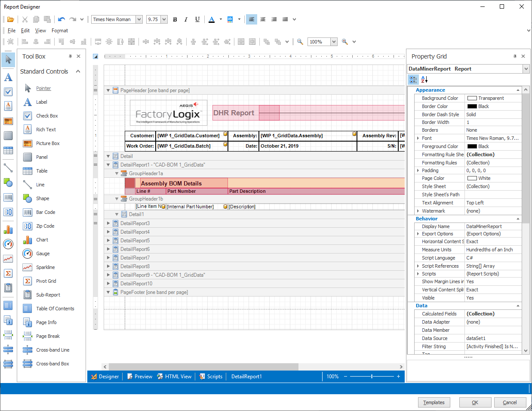Choose the Picture Box control
Screen dimensions: 532x411
(x=47, y=143)
